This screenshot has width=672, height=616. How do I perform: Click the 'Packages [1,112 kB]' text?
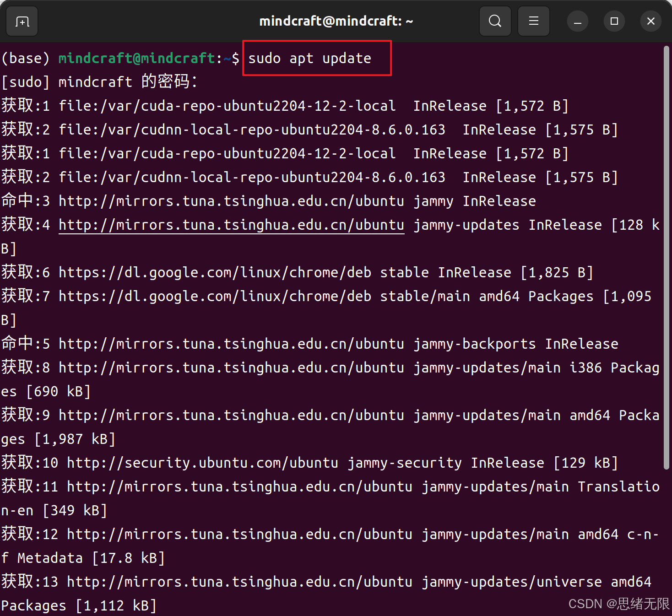pos(79,605)
